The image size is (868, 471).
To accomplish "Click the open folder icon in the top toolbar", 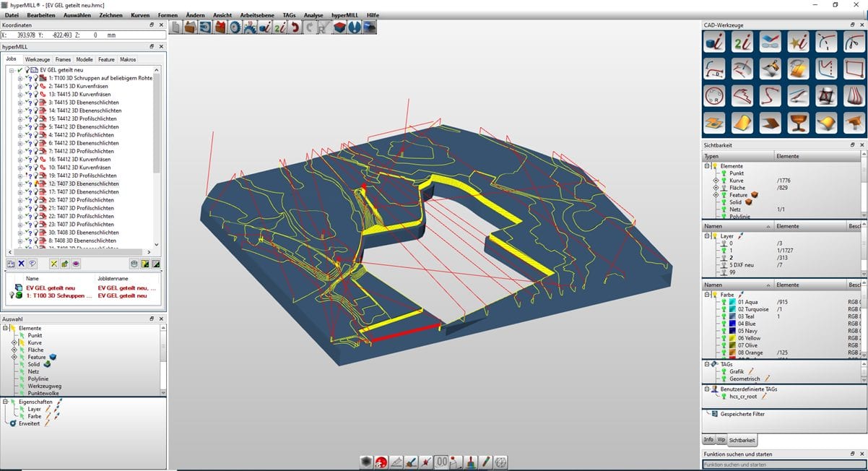I will coord(189,27).
